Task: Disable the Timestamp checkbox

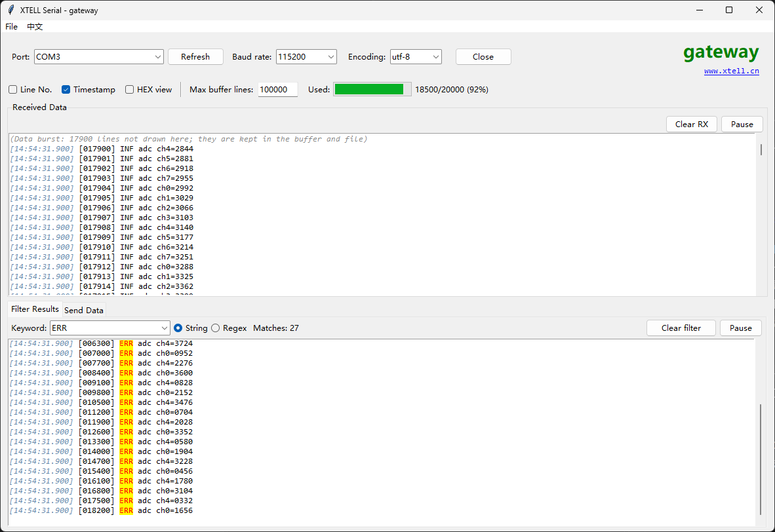Action: click(x=66, y=89)
